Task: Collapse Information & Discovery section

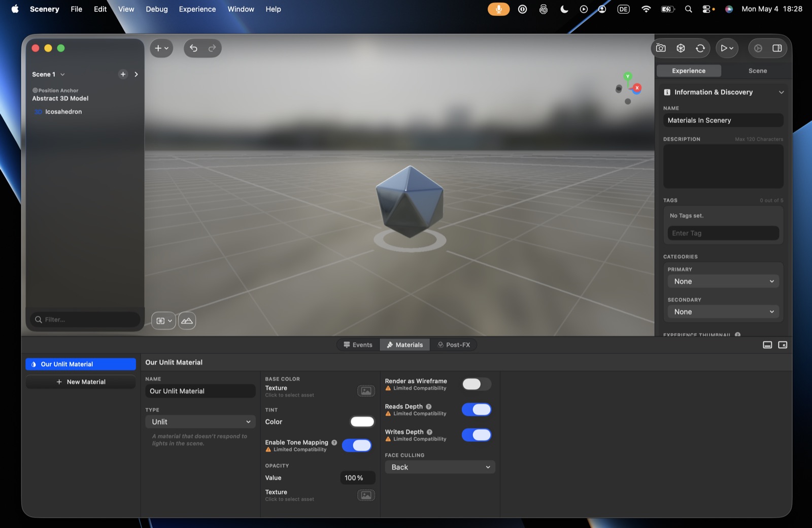Action: [782, 92]
